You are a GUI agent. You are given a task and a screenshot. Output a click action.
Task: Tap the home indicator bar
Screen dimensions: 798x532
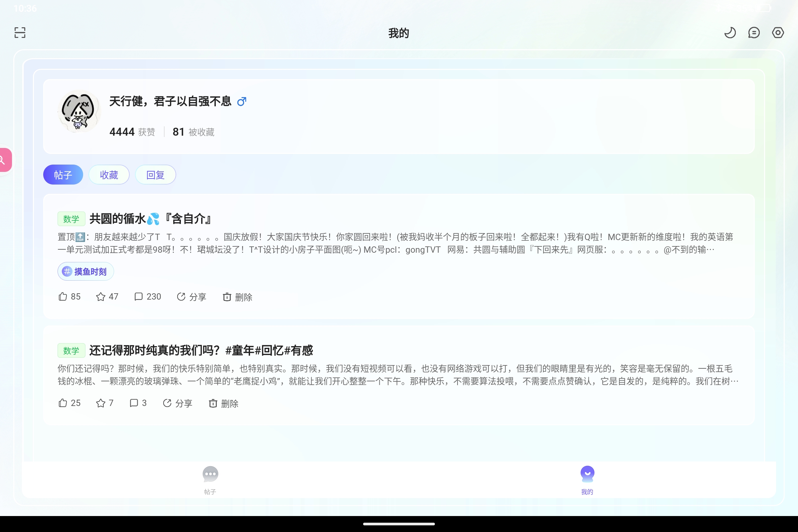(x=399, y=524)
